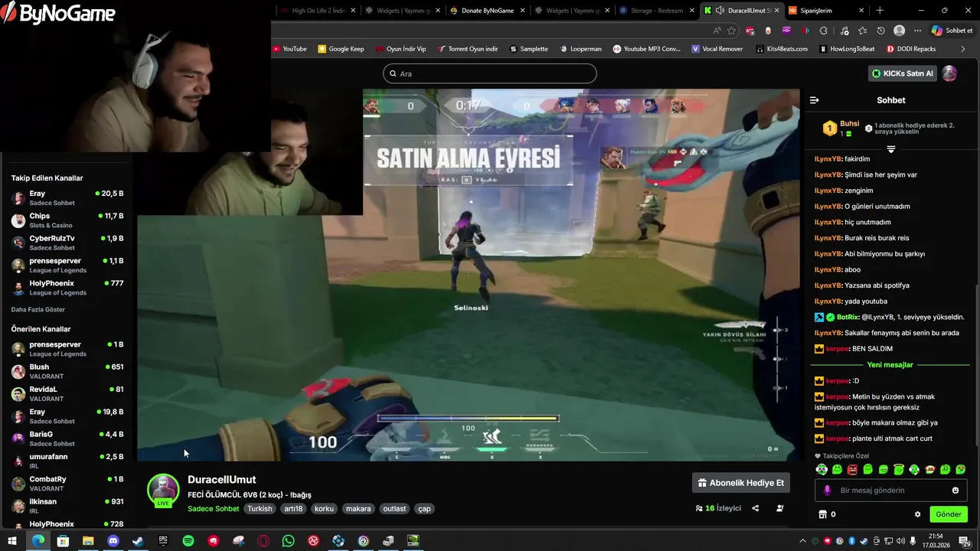Click KICKs Satın Al button
The image size is (980, 551).
point(903,73)
